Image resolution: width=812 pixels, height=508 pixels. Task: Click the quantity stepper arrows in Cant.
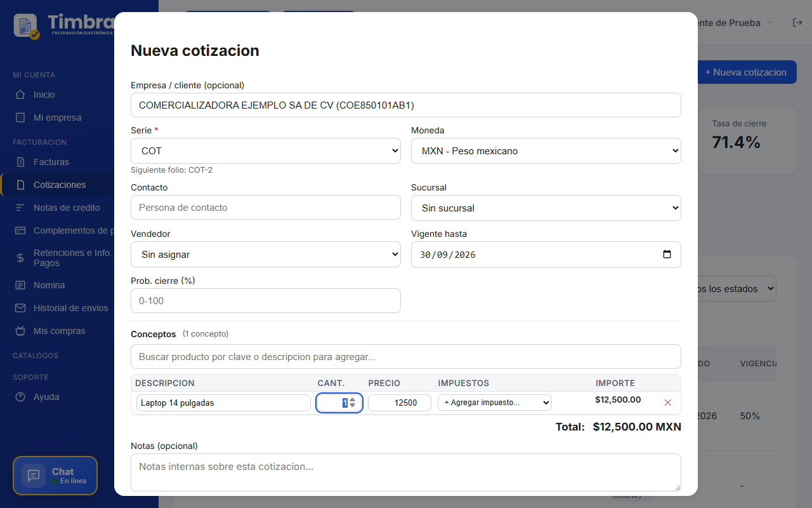click(353, 403)
